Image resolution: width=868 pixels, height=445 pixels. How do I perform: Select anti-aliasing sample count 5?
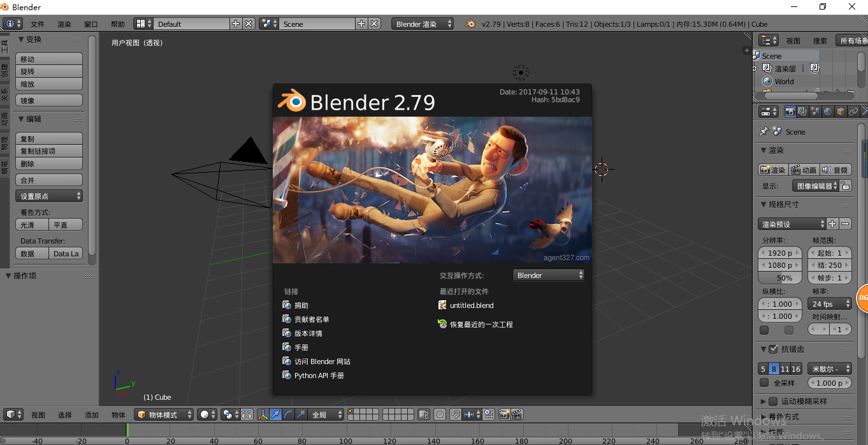coord(763,368)
